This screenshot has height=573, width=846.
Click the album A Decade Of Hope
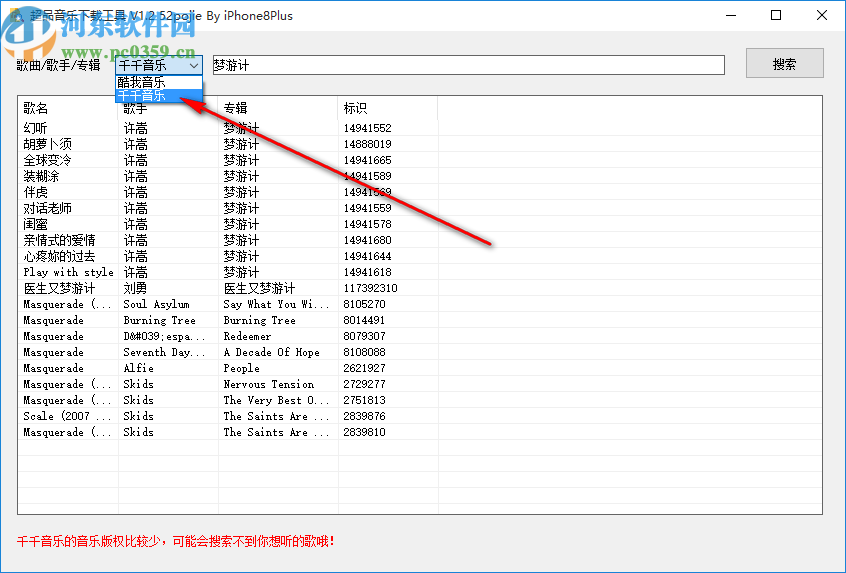(272, 352)
